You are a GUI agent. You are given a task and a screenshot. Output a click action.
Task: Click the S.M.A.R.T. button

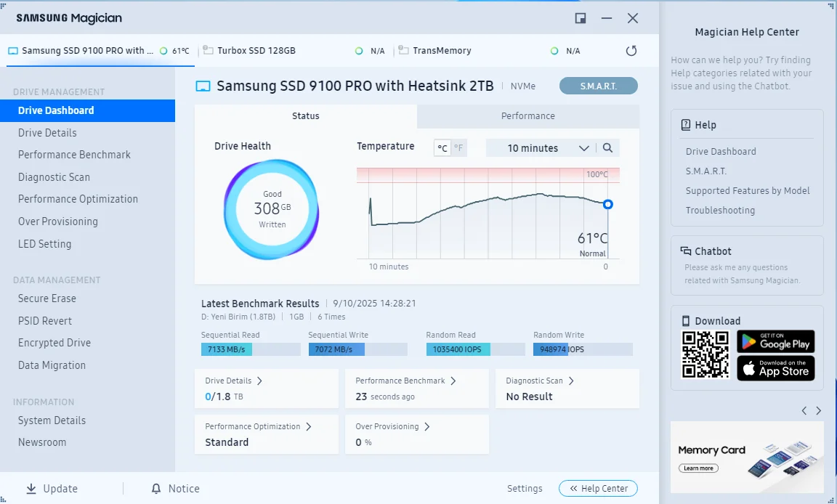point(599,86)
